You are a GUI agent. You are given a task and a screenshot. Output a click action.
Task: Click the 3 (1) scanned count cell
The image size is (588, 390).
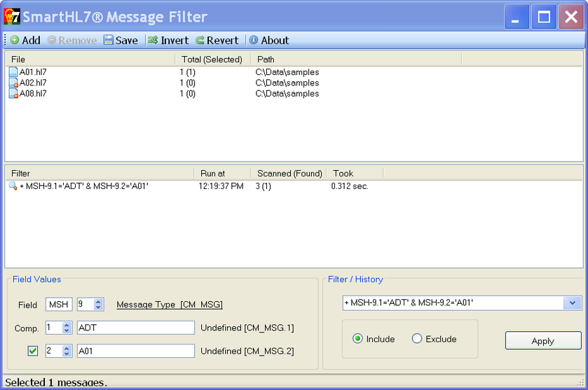pos(264,186)
